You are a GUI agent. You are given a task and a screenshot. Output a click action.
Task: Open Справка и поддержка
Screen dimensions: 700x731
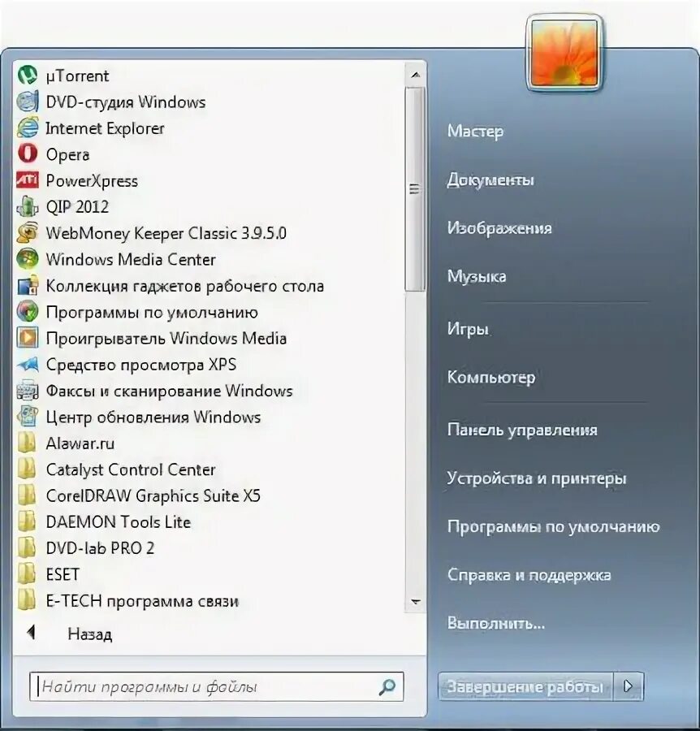[x=529, y=575]
